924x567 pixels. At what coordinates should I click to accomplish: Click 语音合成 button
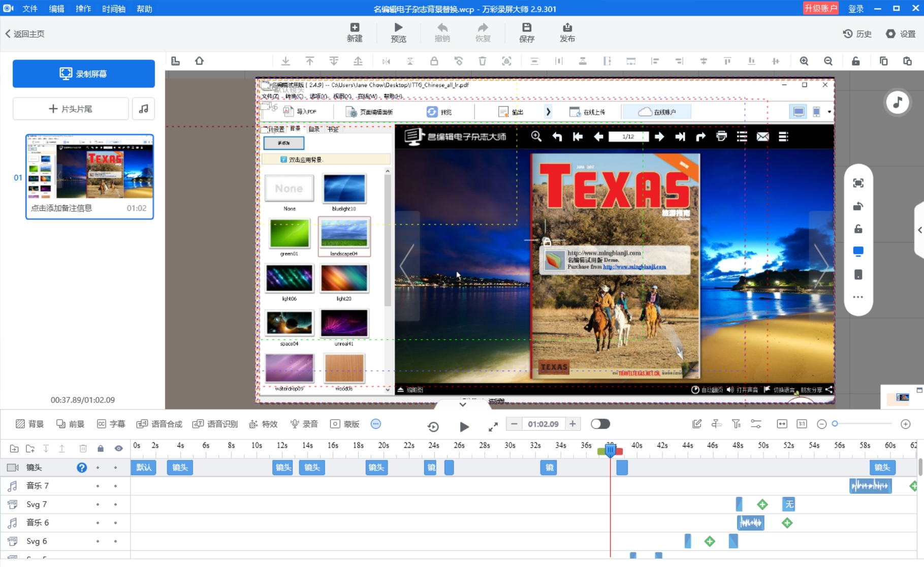coord(160,424)
